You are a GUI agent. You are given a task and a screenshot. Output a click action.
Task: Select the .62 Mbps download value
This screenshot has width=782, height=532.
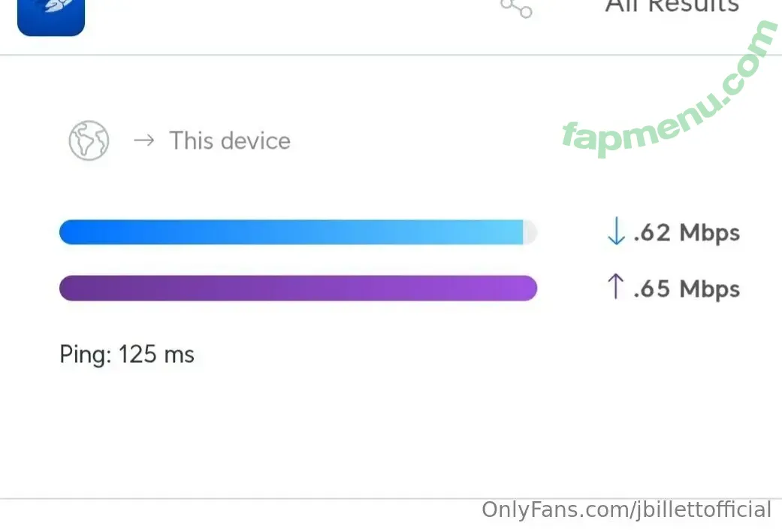pyautogui.click(x=687, y=234)
